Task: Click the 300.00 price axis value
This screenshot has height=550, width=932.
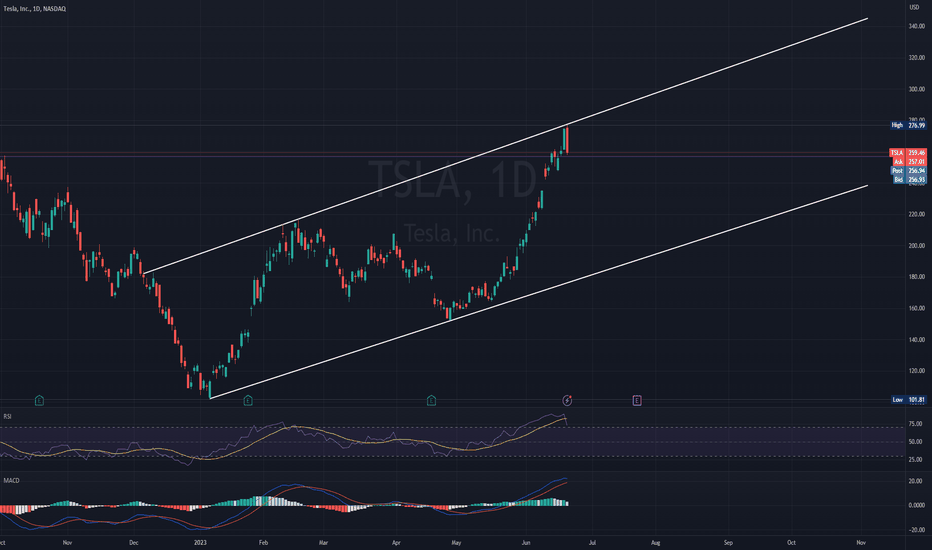Action: click(917, 89)
